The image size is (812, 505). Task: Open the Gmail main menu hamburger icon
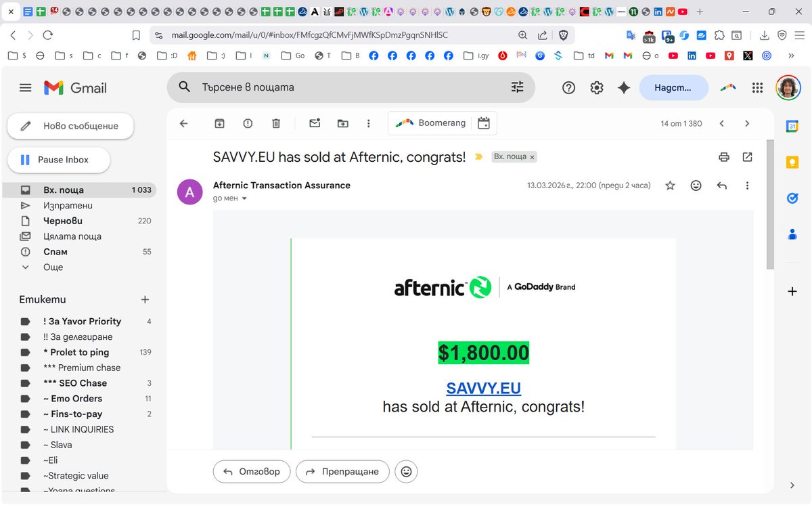coord(26,87)
